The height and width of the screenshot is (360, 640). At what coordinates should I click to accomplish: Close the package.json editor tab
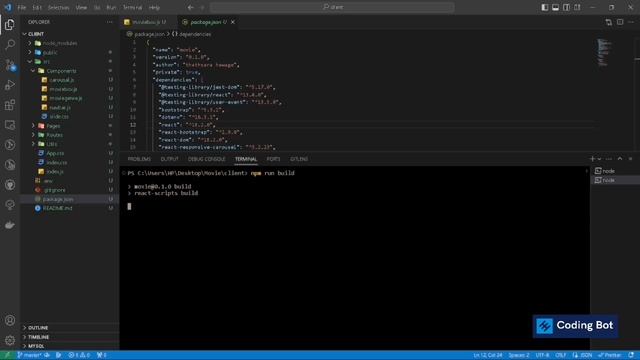233,22
